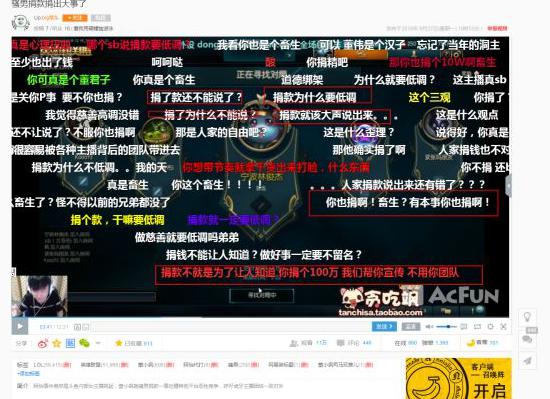The image size is (550, 399).
Task: Open the player settings gear icon
Action: click(490, 326)
